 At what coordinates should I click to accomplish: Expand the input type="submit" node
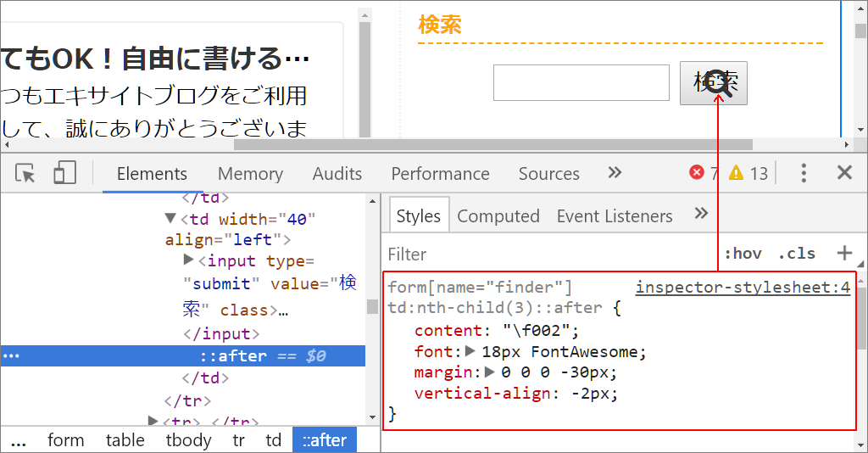coord(188,260)
